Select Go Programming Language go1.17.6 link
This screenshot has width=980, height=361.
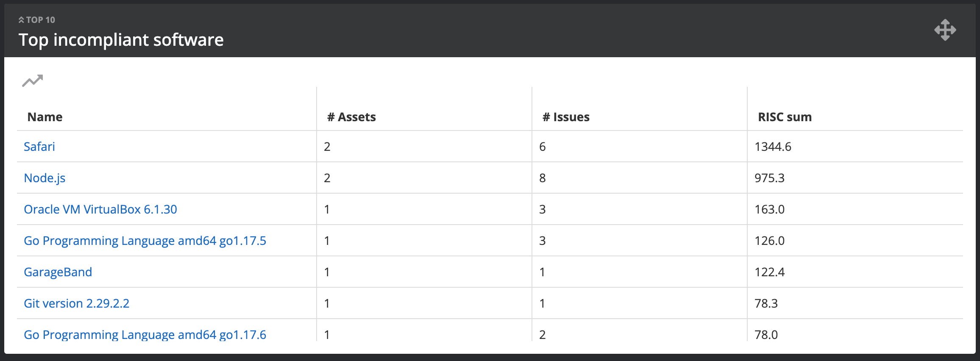(145, 334)
